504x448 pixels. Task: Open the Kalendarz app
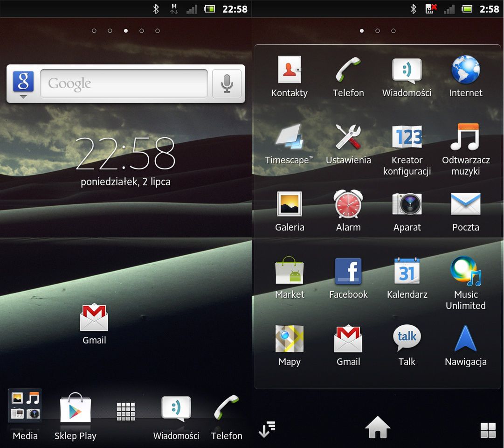(407, 278)
